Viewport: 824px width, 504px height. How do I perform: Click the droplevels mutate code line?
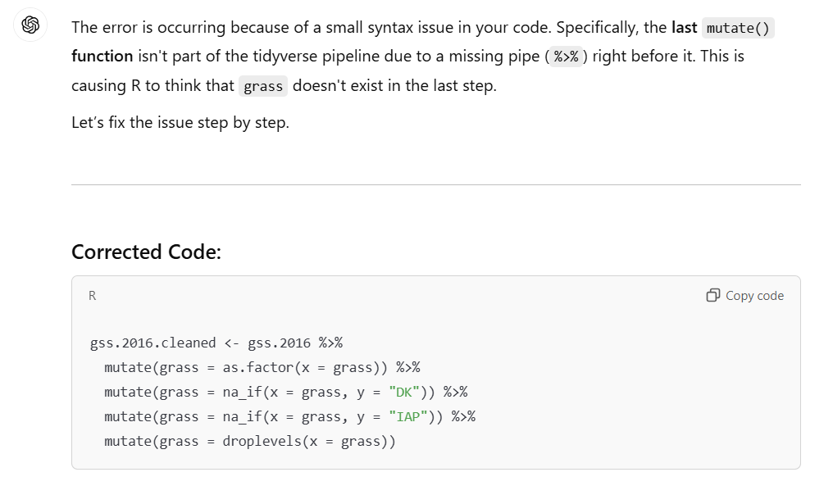tap(250, 441)
